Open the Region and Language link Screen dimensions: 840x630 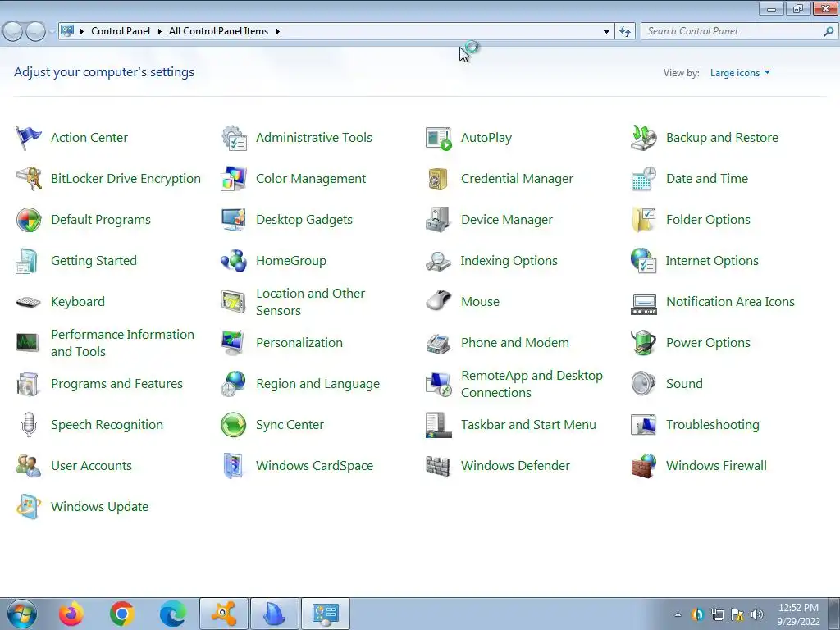point(317,384)
